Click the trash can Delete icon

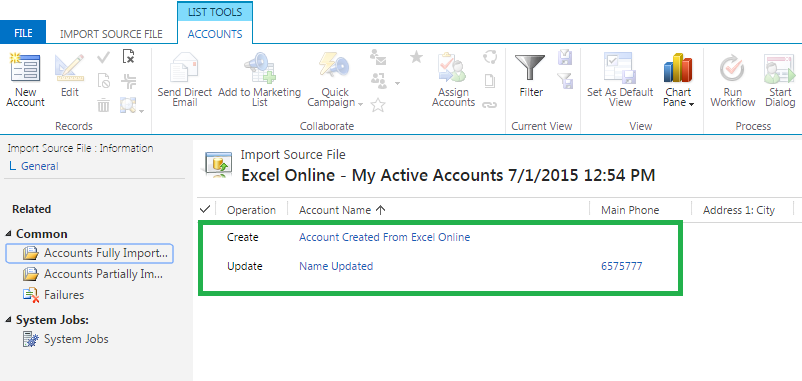pos(103,105)
